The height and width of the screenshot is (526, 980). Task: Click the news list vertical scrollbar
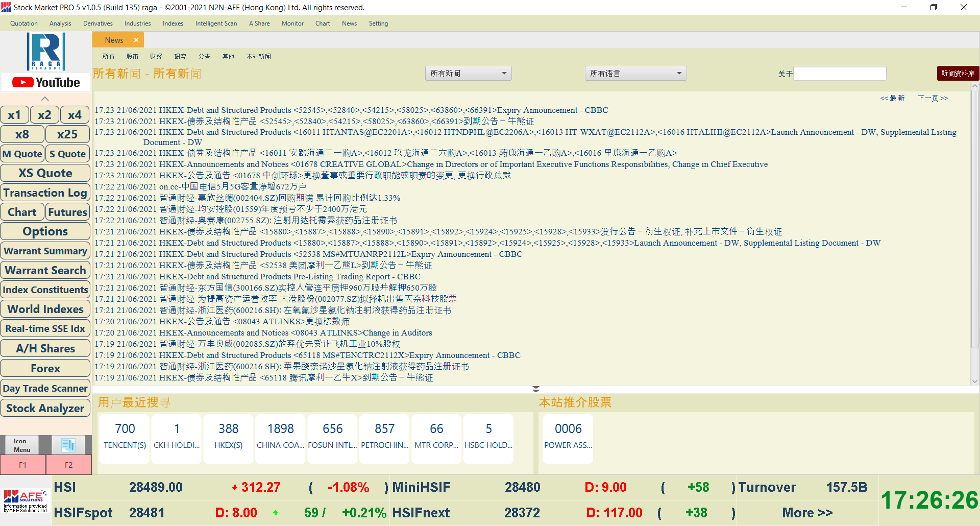[974, 235]
